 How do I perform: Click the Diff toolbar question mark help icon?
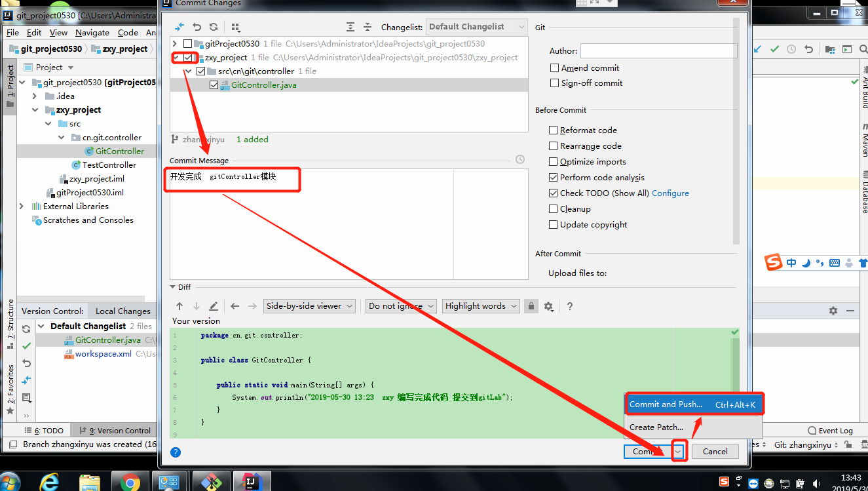click(570, 306)
